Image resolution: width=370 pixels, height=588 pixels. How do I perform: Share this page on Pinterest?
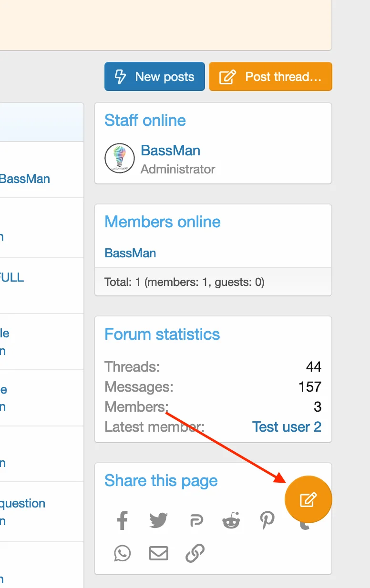point(267,520)
